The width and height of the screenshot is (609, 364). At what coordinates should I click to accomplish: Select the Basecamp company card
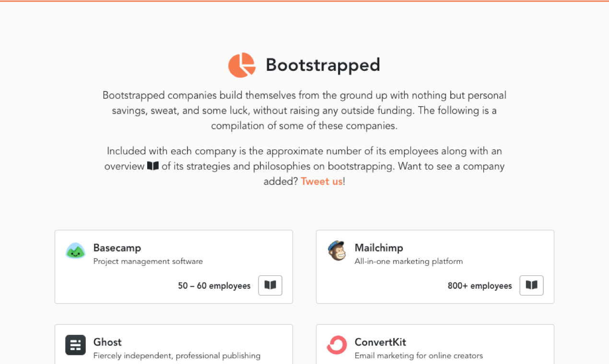[x=174, y=266]
